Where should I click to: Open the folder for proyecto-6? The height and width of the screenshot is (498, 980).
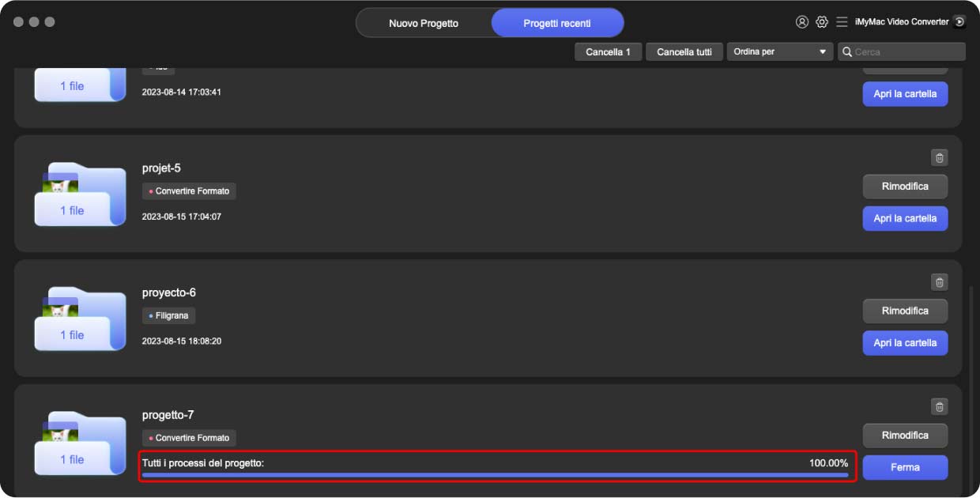point(905,343)
